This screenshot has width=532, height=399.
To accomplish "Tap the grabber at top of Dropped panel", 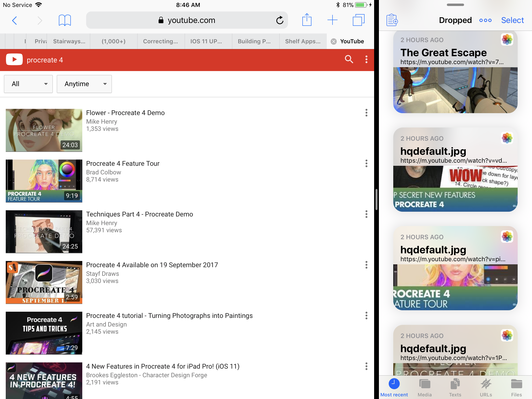I will [455, 5].
